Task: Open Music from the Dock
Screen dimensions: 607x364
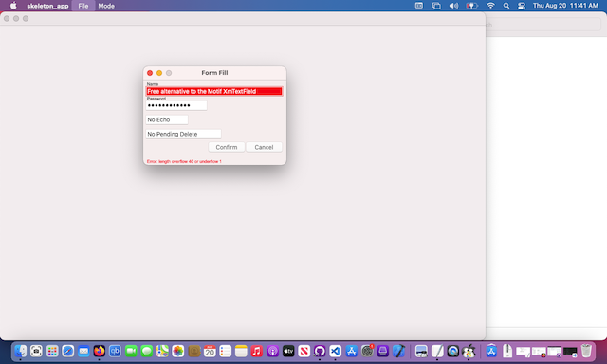Action: tap(257, 351)
